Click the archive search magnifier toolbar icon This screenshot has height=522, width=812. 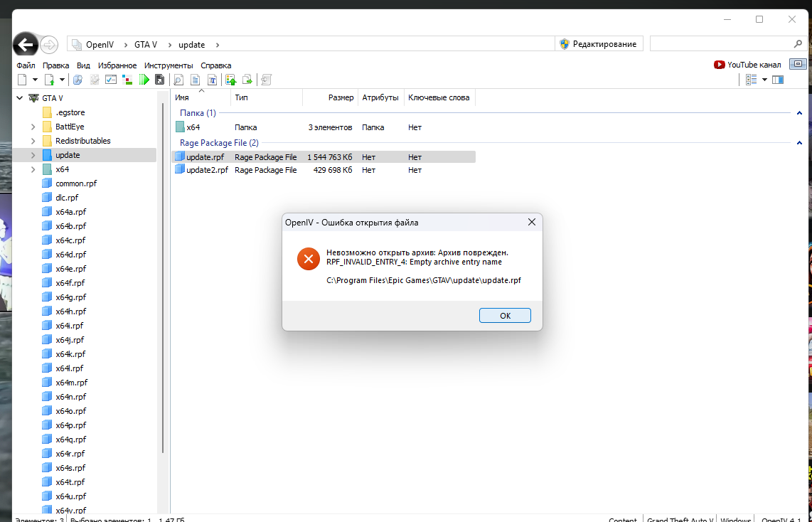(78, 80)
